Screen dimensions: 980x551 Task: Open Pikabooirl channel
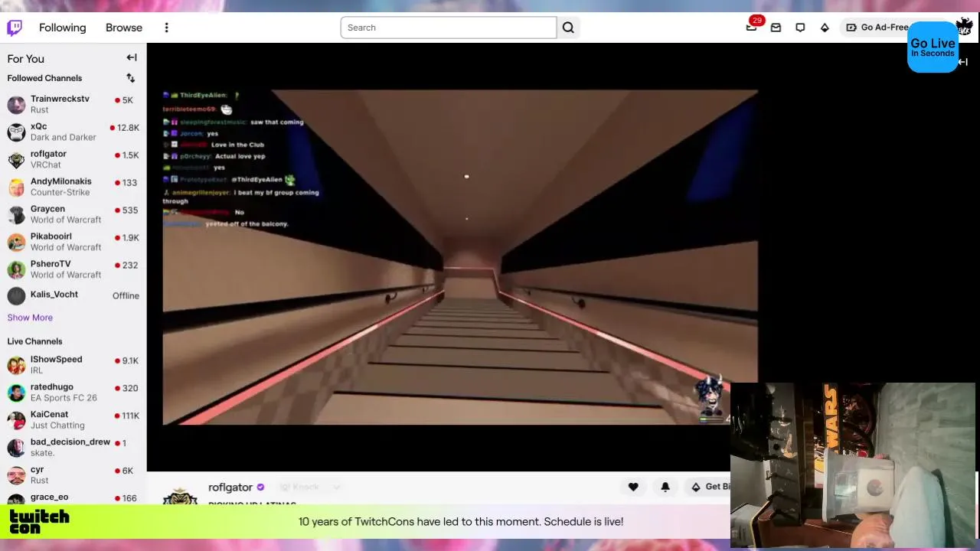tap(73, 242)
